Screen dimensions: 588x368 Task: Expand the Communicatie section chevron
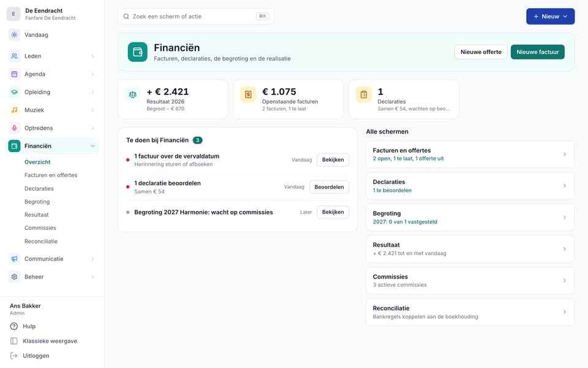tap(92, 259)
